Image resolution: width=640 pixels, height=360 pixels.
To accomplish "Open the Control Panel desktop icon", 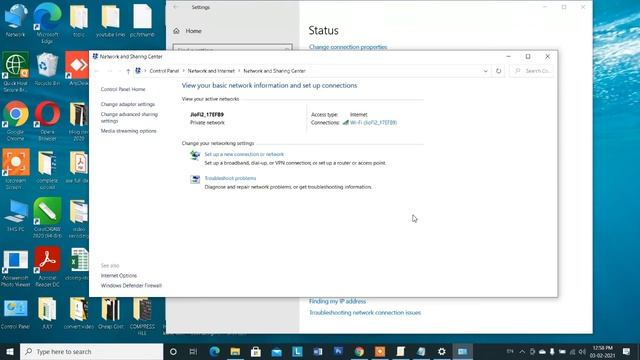I will click(x=16, y=313).
